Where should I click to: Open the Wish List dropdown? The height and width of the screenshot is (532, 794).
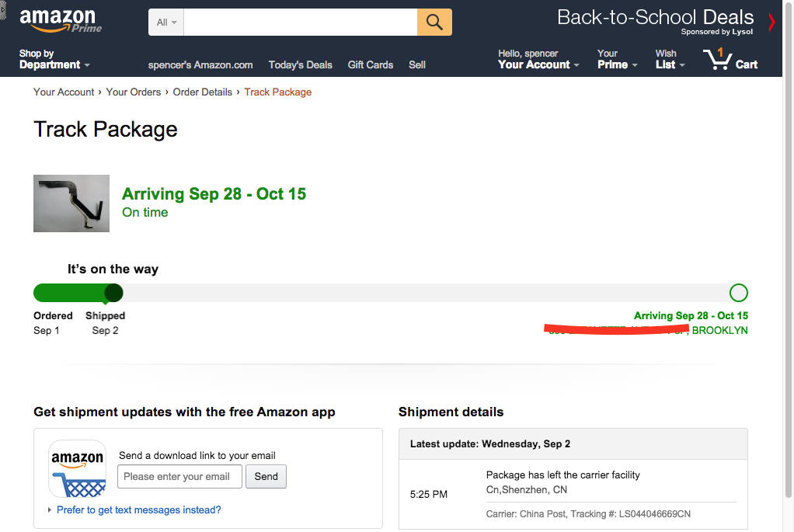pyautogui.click(x=670, y=59)
